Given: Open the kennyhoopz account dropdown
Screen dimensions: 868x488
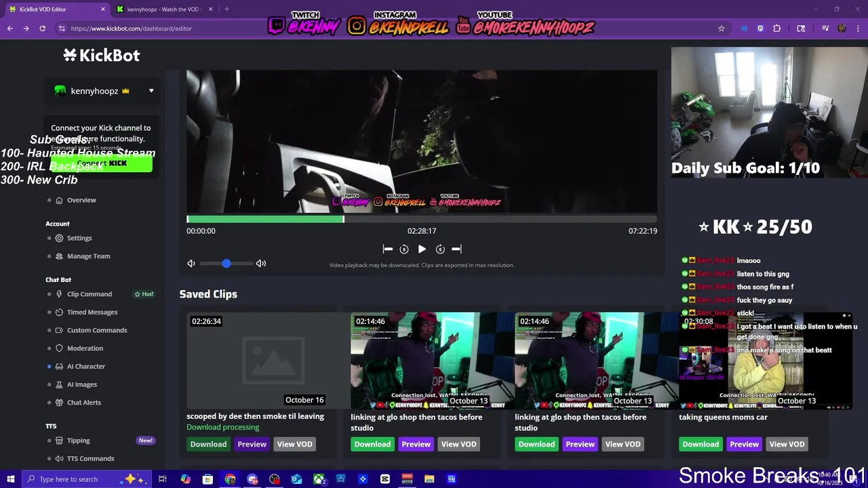Looking at the screenshot, I should (x=103, y=91).
